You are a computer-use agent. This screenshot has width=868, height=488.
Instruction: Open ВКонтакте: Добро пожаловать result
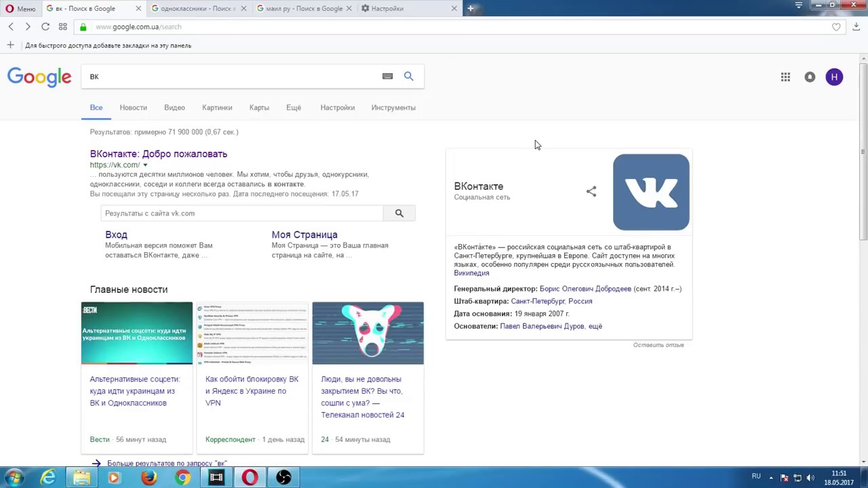pos(159,154)
